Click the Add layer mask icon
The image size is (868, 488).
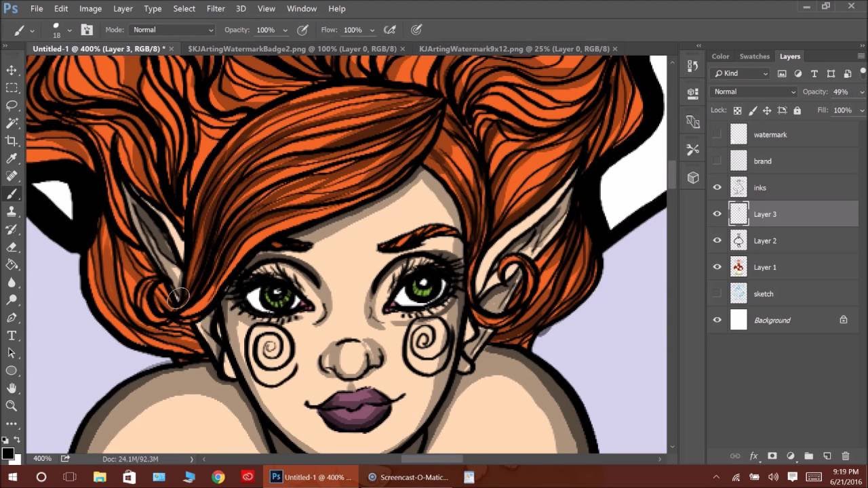(772, 456)
